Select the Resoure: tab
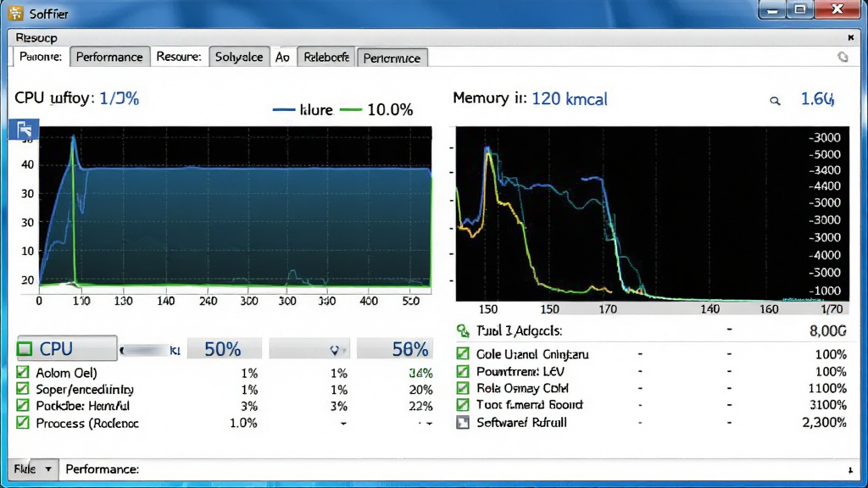This screenshot has height=488, width=868. point(179,57)
